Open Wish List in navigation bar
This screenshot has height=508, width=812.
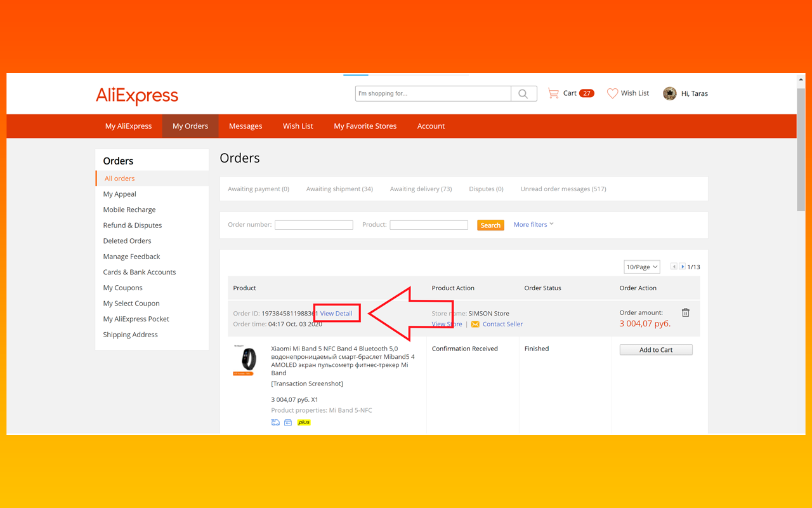(x=298, y=126)
